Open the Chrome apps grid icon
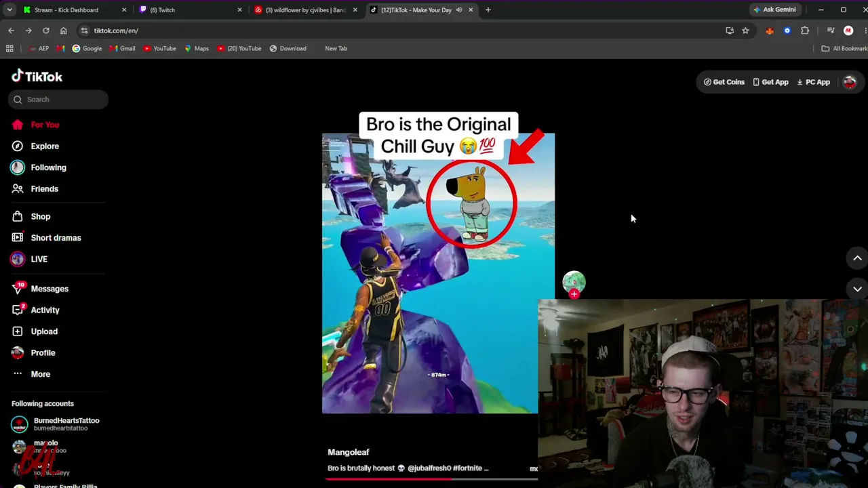The height and width of the screenshot is (488, 868). pos(9,48)
